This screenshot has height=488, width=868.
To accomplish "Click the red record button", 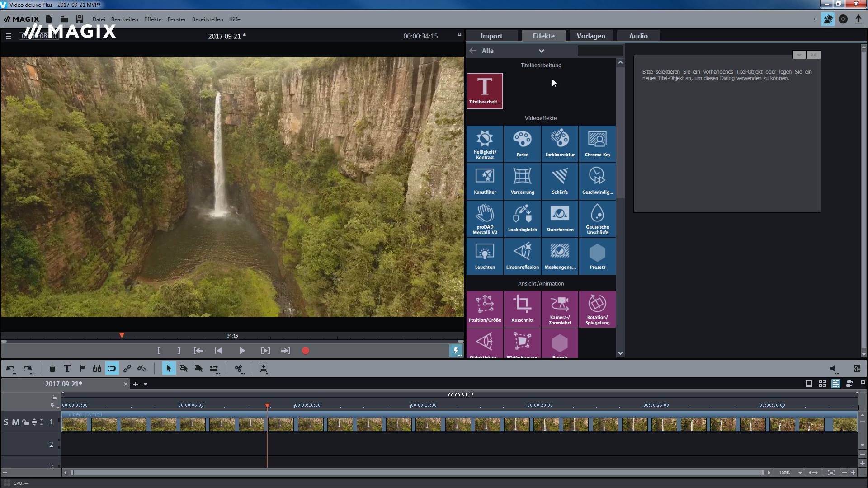I will 306,351.
